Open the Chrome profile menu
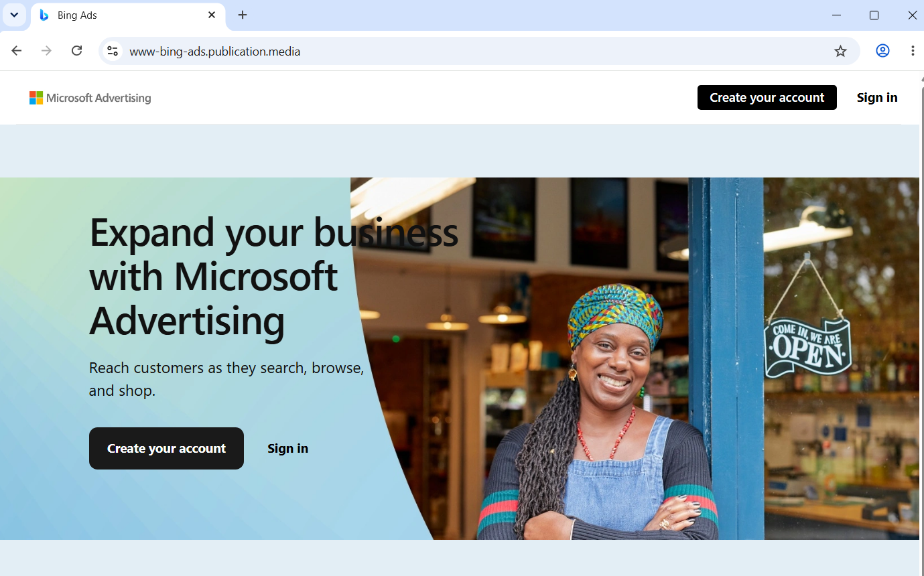 pos(882,51)
